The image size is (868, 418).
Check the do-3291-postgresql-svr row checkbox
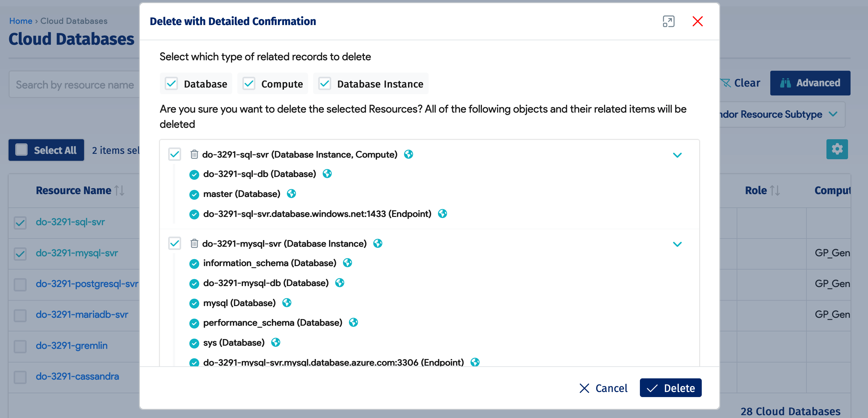coord(20,284)
